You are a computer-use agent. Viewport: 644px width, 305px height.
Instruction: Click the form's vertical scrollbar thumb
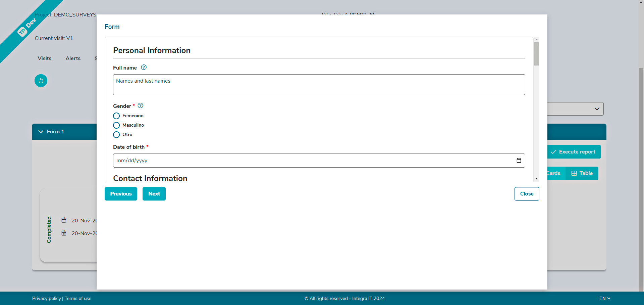[x=536, y=54]
